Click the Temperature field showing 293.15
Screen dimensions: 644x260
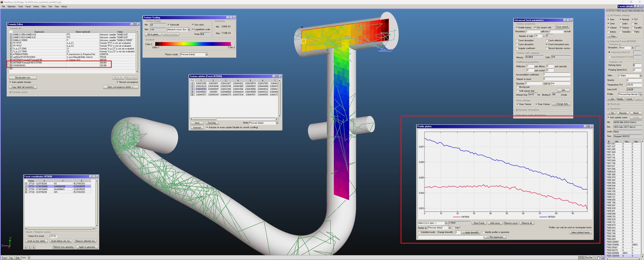coord(634,85)
